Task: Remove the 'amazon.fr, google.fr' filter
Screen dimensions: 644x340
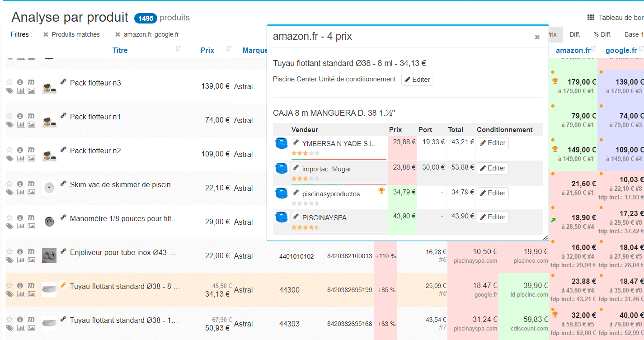Action: tap(118, 34)
